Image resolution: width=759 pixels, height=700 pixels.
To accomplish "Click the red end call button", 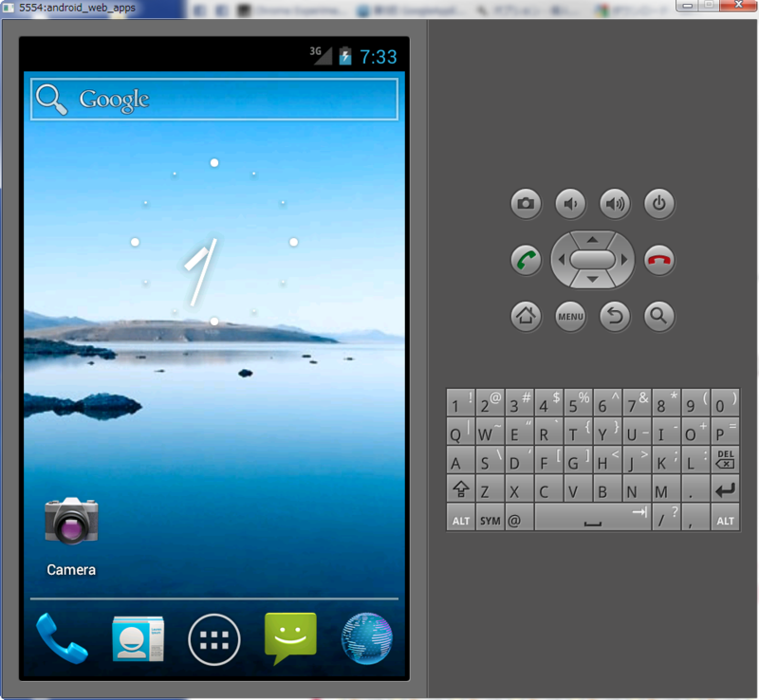I will point(658,260).
